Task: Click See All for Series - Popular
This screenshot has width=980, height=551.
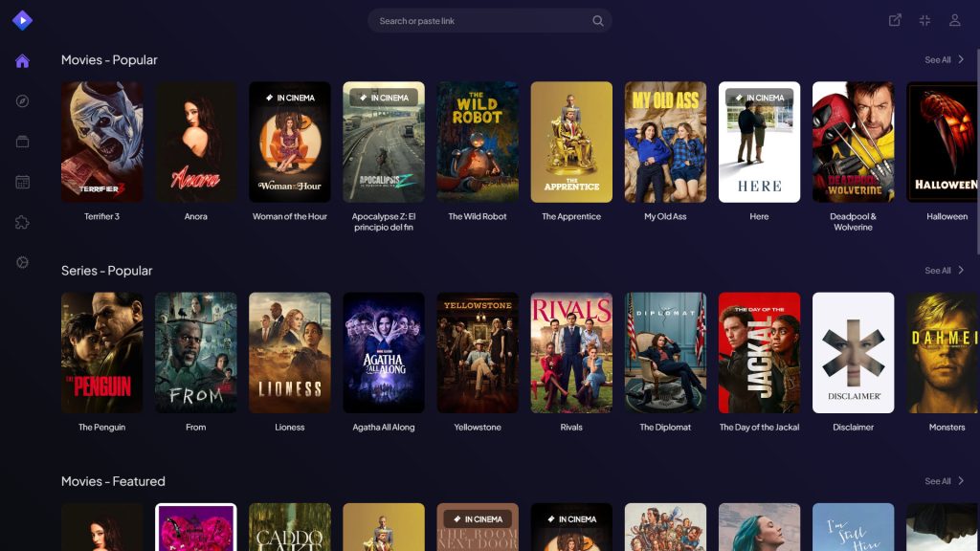Action: pos(938,271)
